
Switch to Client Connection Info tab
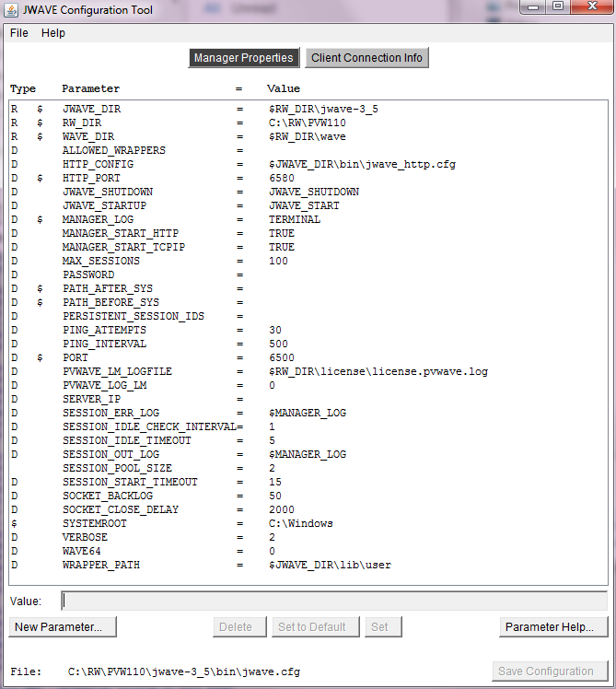366,58
